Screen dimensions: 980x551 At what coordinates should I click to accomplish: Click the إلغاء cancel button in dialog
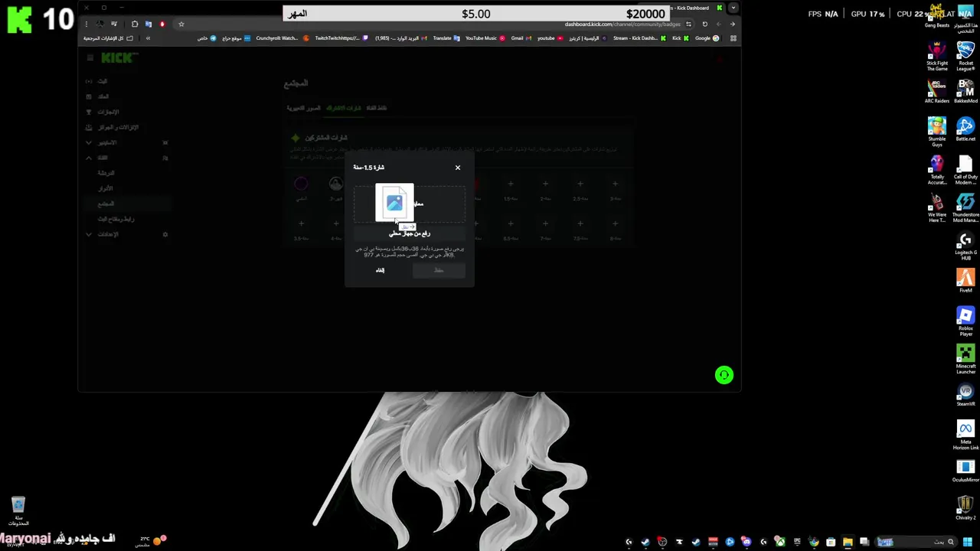pyautogui.click(x=380, y=270)
